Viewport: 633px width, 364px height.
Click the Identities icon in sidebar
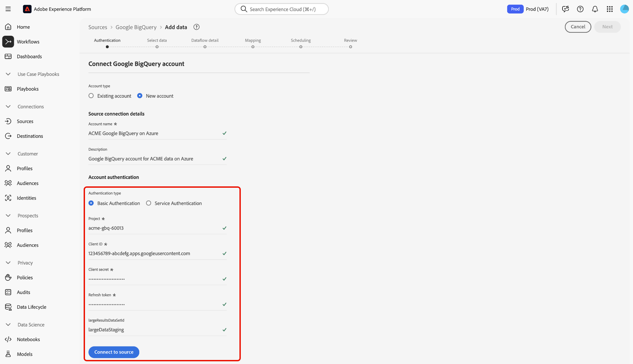click(x=8, y=198)
